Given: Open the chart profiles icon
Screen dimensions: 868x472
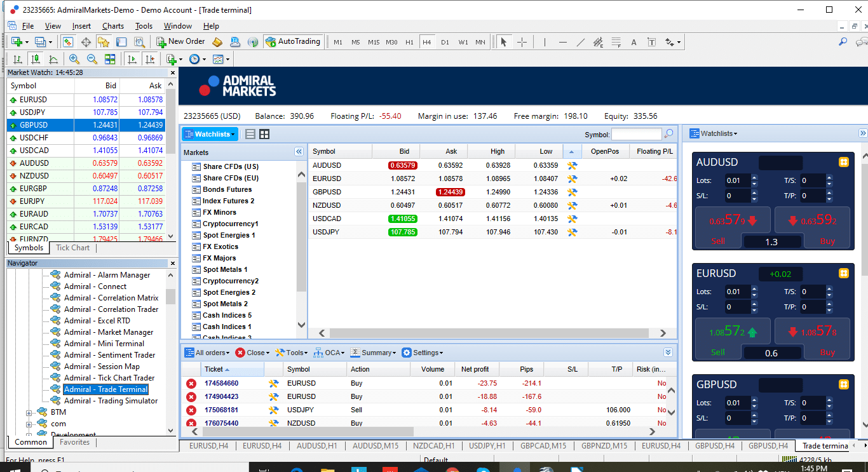Looking at the screenshot, I should coord(42,42).
